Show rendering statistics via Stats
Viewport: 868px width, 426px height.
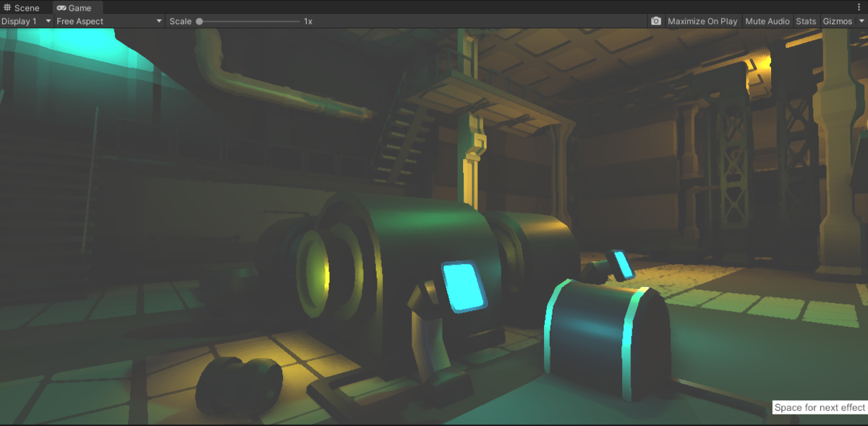click(806, 21)
